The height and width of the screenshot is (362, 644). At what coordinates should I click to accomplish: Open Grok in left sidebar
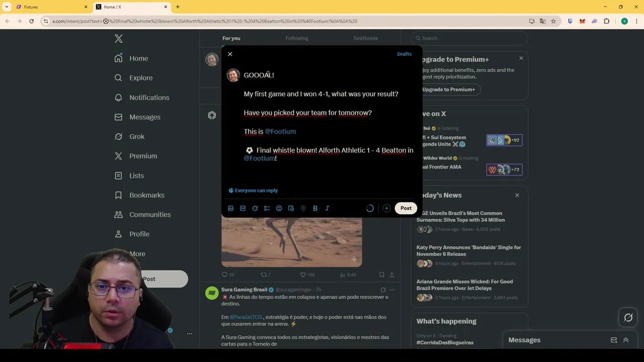129,137
